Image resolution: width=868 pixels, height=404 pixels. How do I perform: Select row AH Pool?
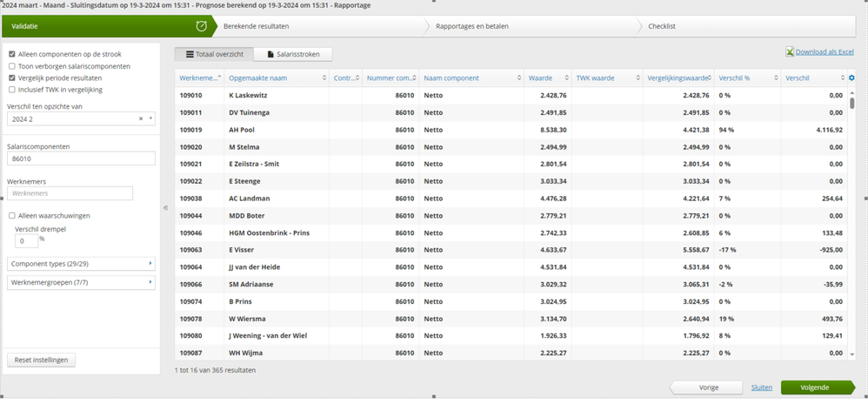click(x=511, y=130)
